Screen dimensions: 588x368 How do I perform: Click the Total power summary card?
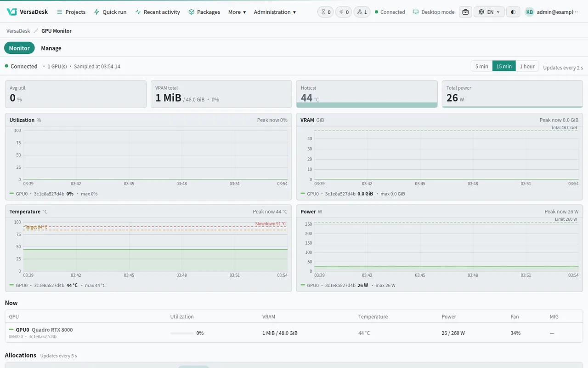tap(513, 94)
